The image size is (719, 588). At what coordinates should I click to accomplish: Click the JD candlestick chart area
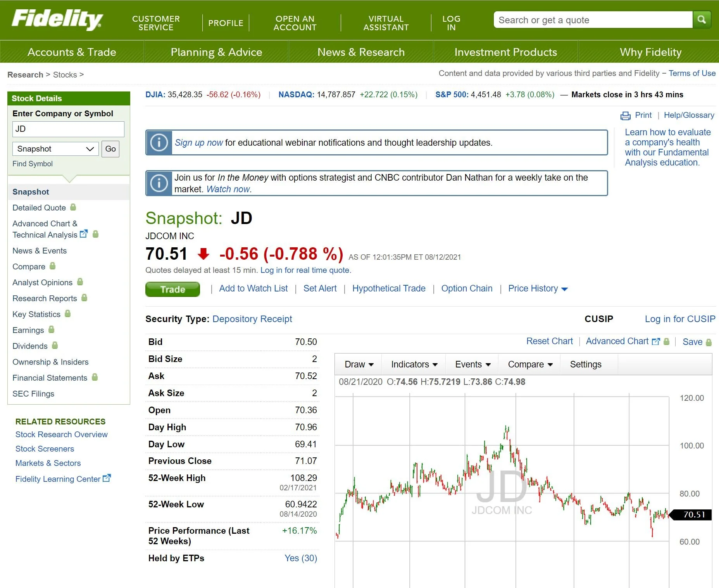[502, 490]
